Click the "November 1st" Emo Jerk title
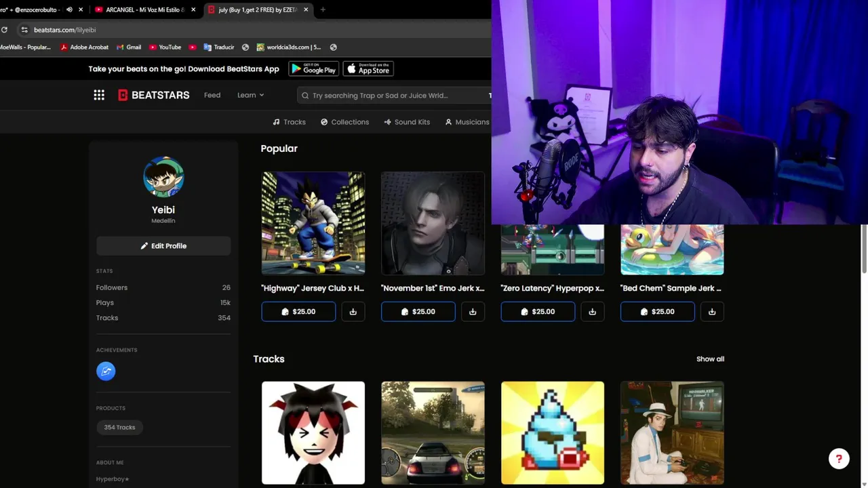Screen dimensions: 868x488 (433, 288)
